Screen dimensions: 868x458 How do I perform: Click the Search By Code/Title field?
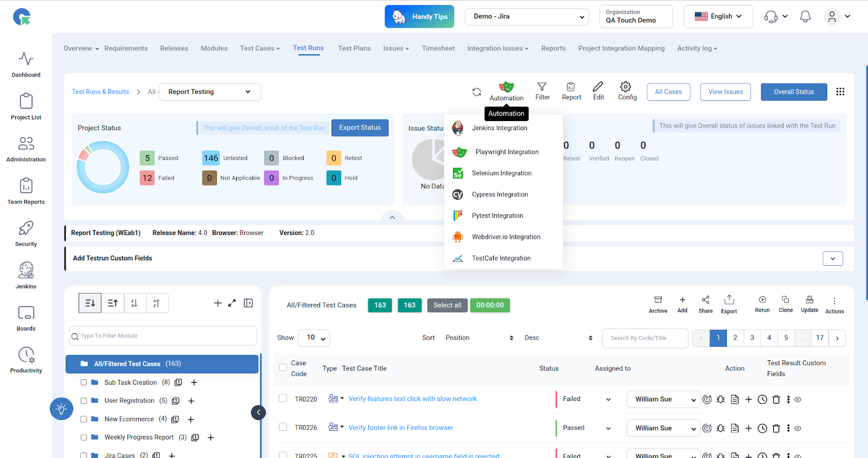(645, 338)
